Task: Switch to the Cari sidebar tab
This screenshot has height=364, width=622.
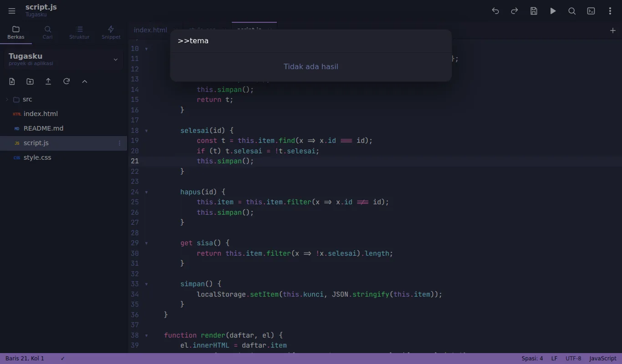Action: point(48,33)
